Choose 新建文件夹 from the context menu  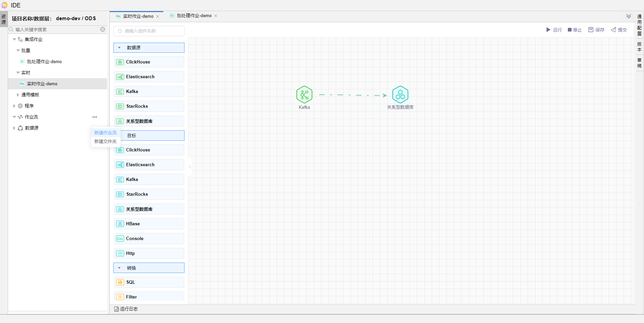[105, 142]
